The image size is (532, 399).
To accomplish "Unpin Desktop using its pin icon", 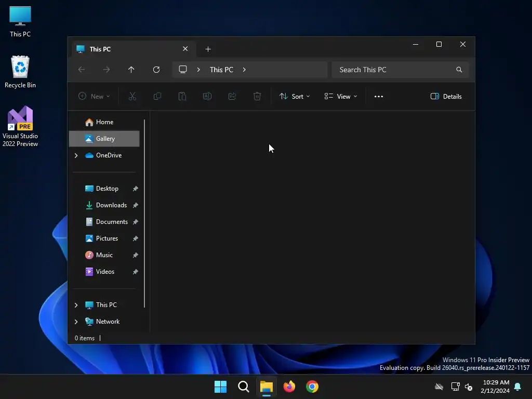I will point(136,189).
